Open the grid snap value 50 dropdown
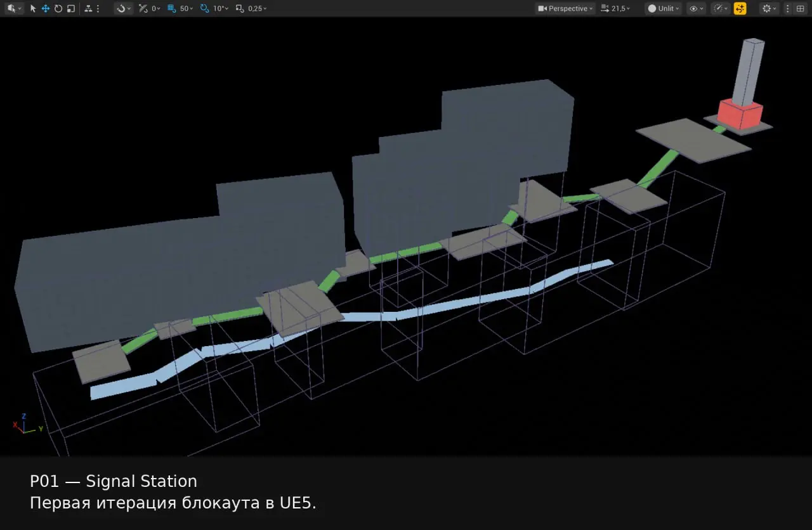The image size is (812, 530). coord(187,9)
